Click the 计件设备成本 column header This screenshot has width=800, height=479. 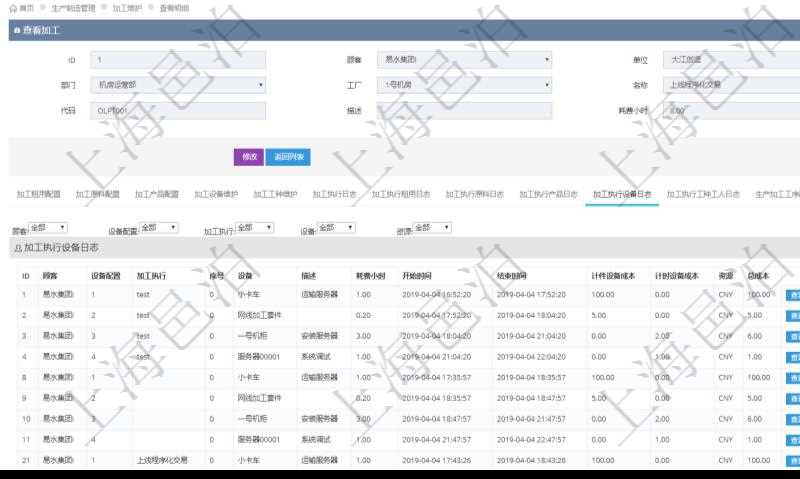(613, 276)
